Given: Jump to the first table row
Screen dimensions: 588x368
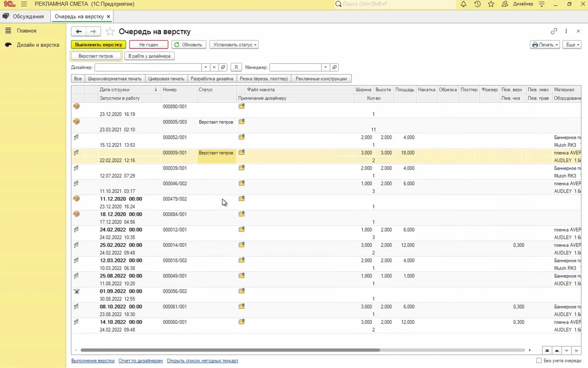Looking at the screenshot, I should coord(547,350).
